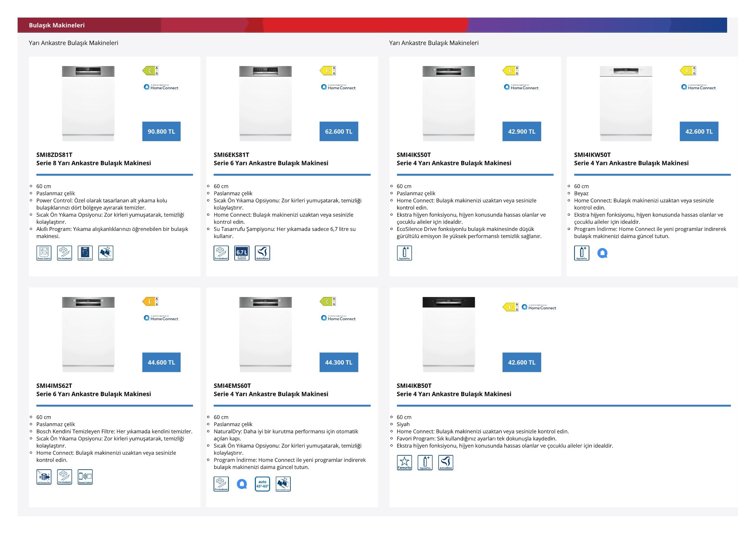Image resolution: width=756 pixels, height=534 pixels.
Task: Select HygienePlus icon under SMI4IKS50T
Action: (x=404, y=253)
